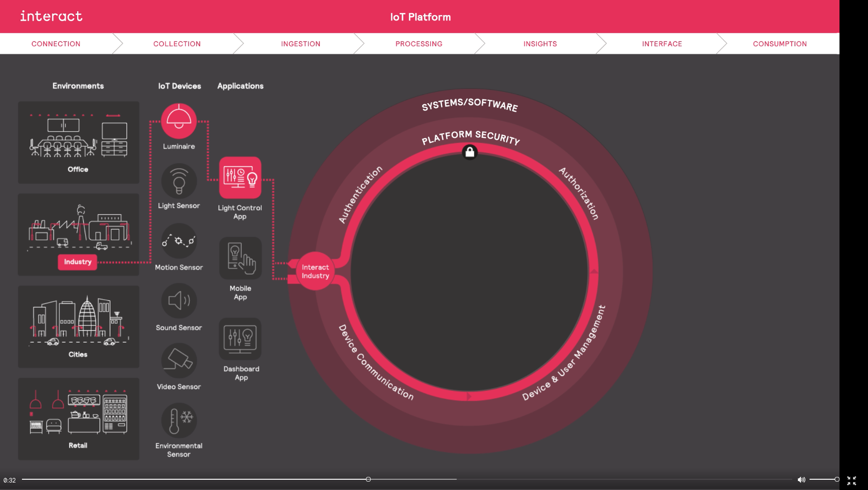Select the Environmental Sensor icon

click(x=179, y=420)
